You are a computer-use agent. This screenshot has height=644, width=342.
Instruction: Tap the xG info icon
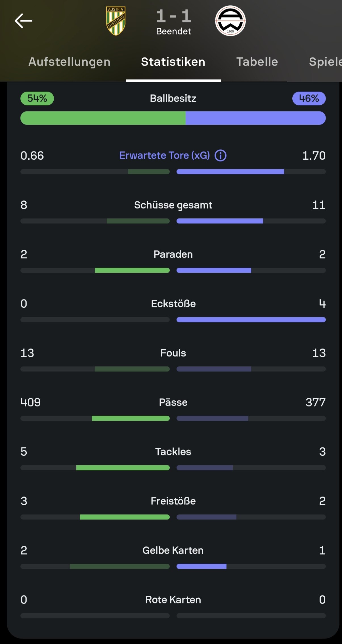[x=221, y=155]
